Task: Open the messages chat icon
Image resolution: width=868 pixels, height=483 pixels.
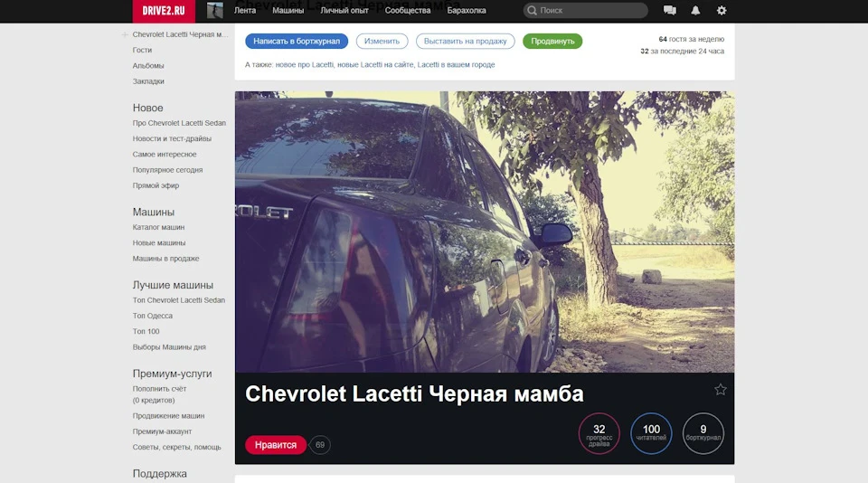Action: [x=670, y=10]
